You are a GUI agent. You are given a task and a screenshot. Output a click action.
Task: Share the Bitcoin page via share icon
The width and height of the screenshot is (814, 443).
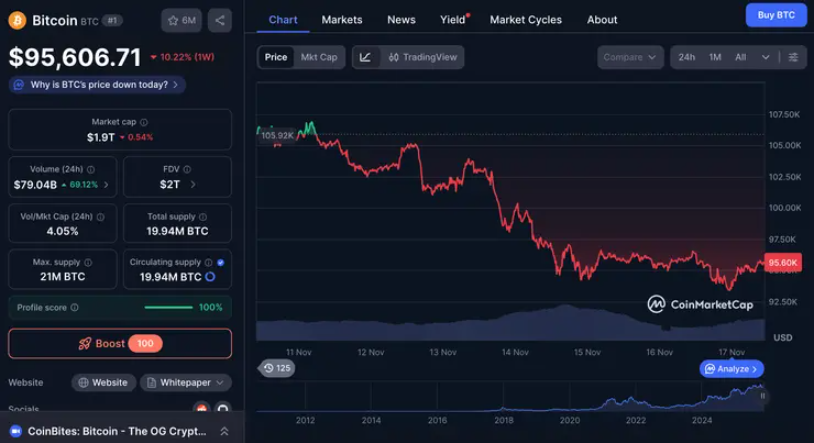click(x=219, y=20)
